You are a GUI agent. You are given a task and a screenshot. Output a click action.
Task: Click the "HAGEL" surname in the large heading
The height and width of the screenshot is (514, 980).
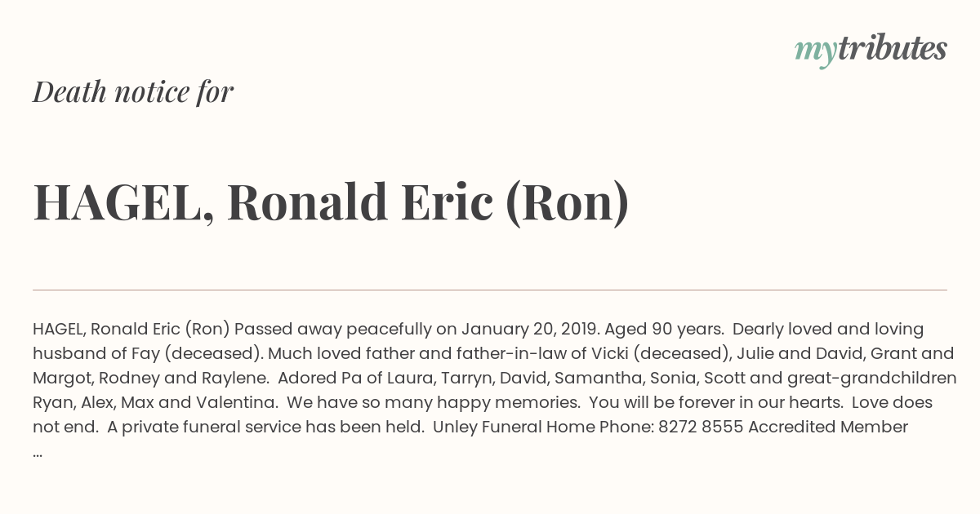117,202
